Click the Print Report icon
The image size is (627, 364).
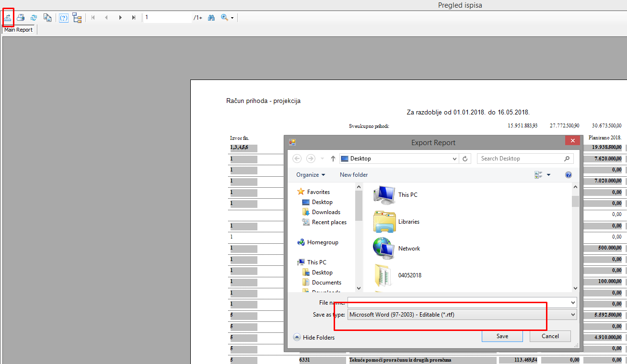click(21, 18)
